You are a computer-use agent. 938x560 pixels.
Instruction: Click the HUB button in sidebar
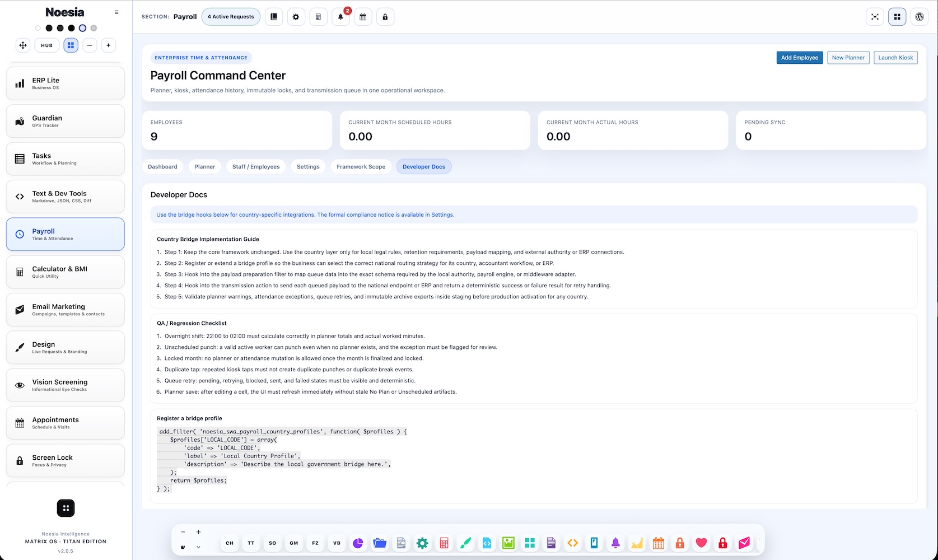pos(47,45)
